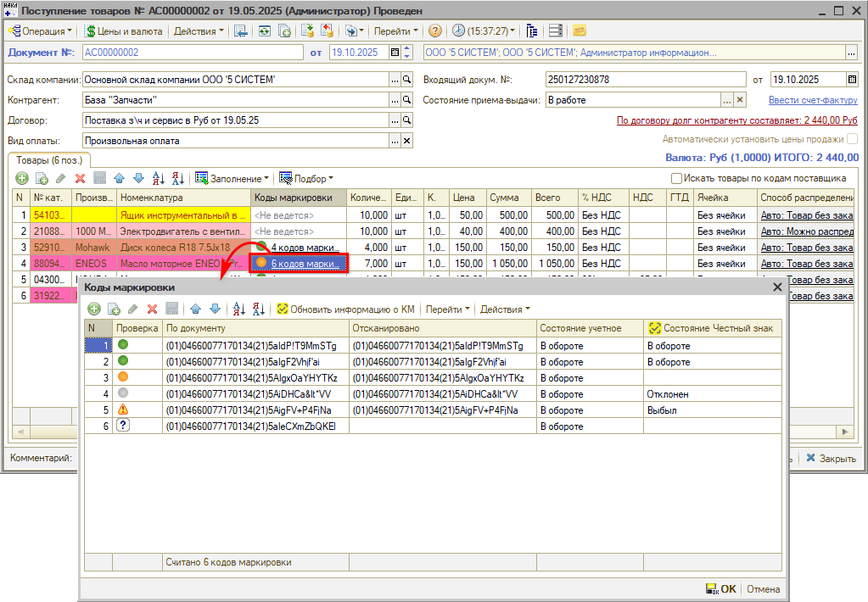868x602 pixels.
Task: Click sort descending icon in Товары toolbar
Action: [178, 179]
